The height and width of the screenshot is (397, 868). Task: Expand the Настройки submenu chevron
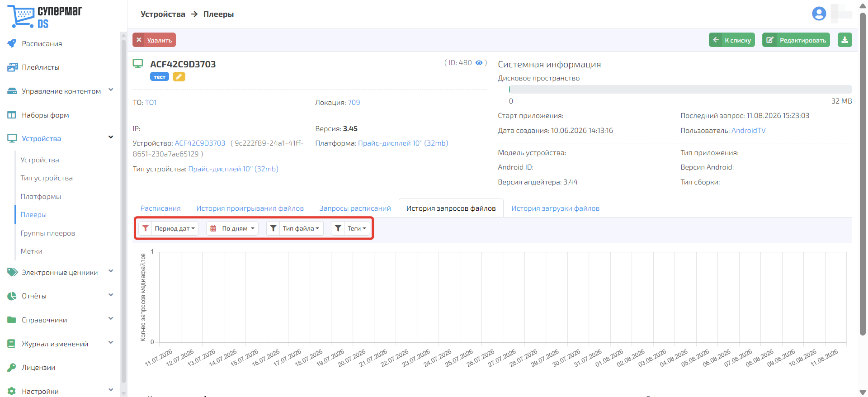pyautogui.click(x=111, y=390)
